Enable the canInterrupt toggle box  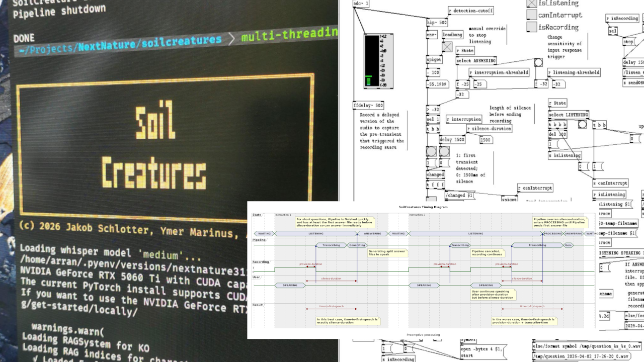pos(531,15)
